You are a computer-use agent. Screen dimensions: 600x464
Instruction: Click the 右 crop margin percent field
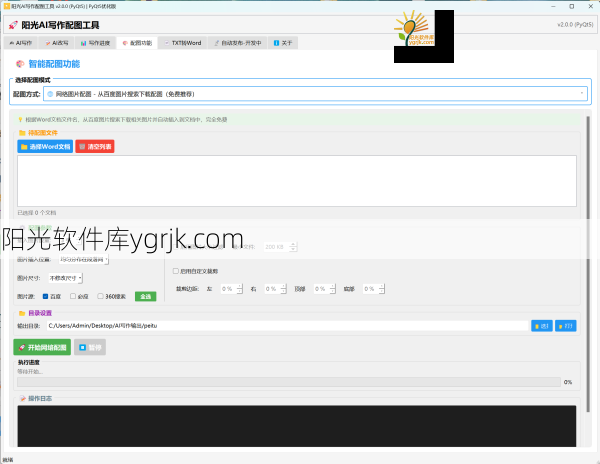(x=276, y=289)
